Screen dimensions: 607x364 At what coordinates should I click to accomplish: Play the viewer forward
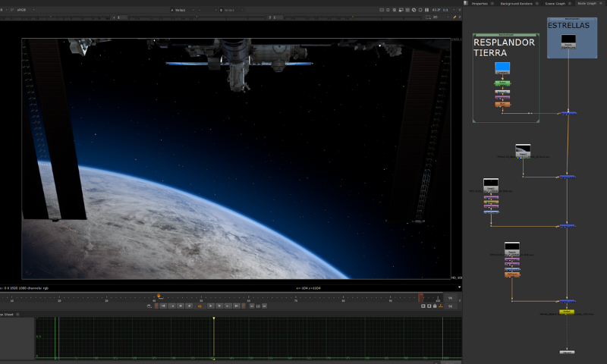click(211, 306)
